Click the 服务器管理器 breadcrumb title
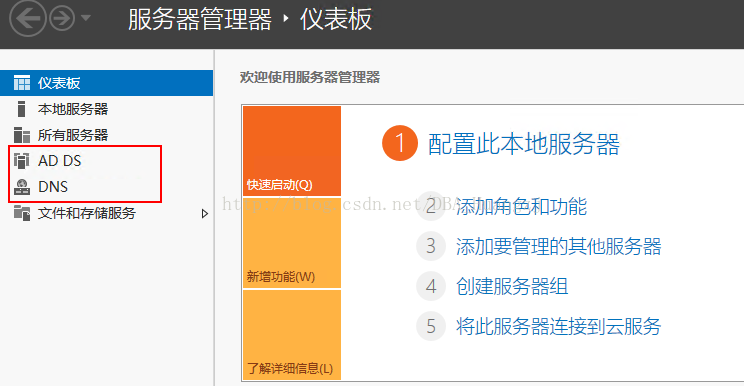Screen dimensions: 744x386 [x=200, y=19]
